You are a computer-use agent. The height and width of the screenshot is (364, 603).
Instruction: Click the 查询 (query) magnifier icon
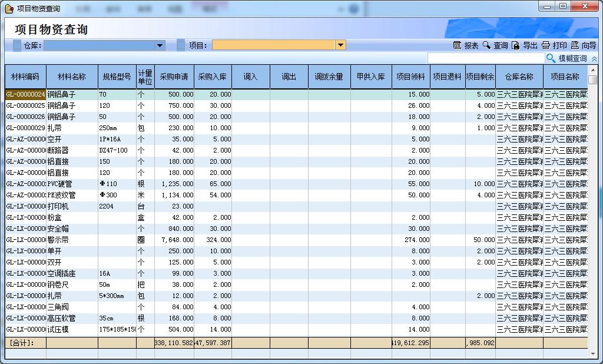click(486, 45)
